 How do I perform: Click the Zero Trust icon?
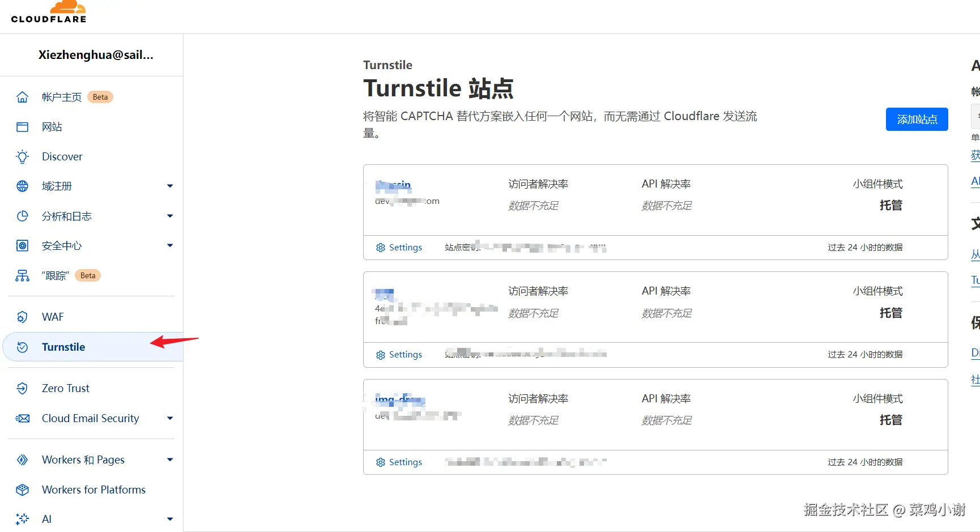point(23,388)
